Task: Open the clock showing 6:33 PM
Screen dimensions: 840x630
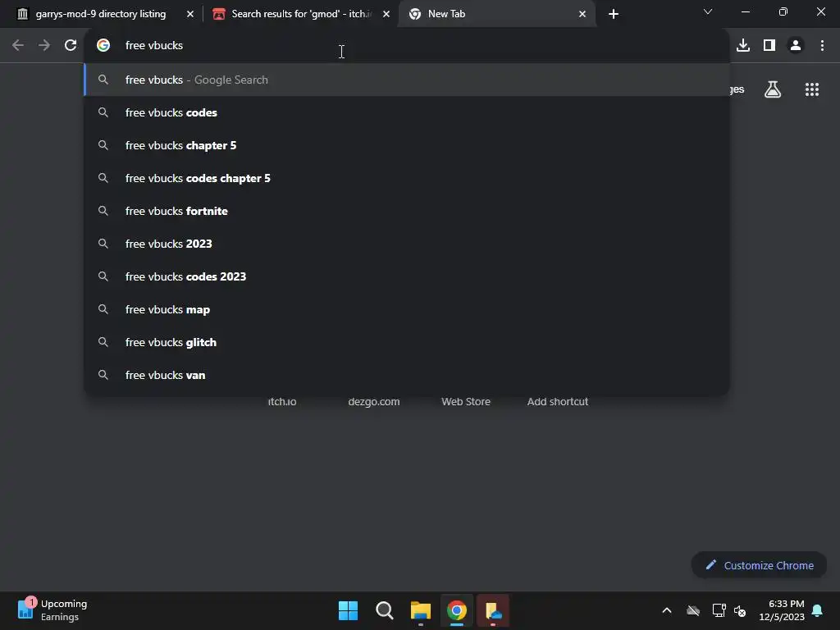Action: [x=781, y=610]
